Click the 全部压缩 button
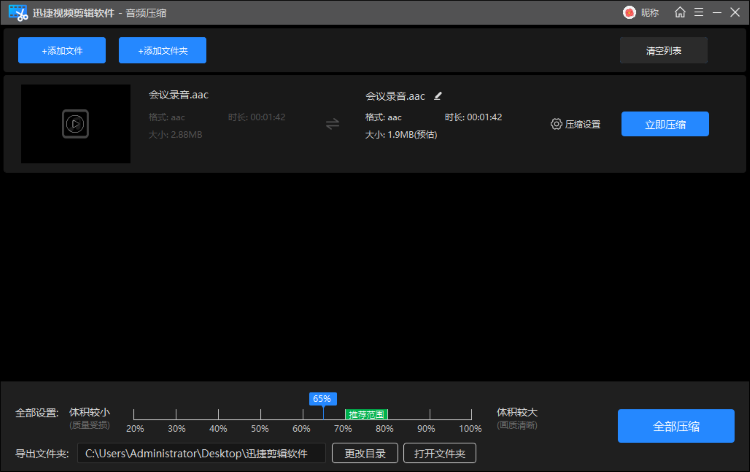Viewport: 750px width, 472px height. pos(677,426)
